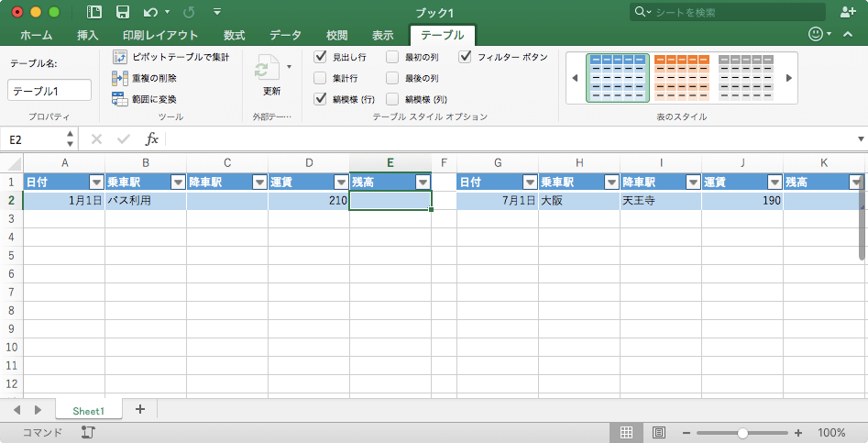Switch to the ホーム tab
The image size is (868, 443).
(x=37, y=35)
